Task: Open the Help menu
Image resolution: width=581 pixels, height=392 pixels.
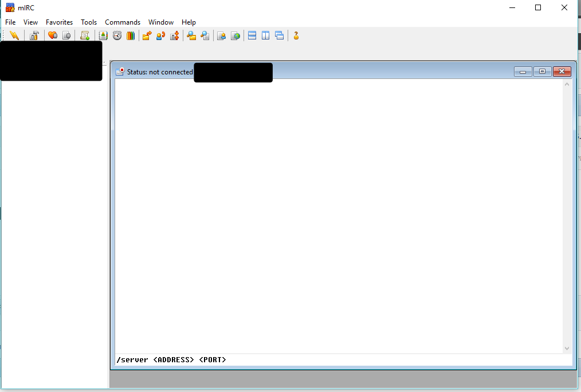Action: 189,22
